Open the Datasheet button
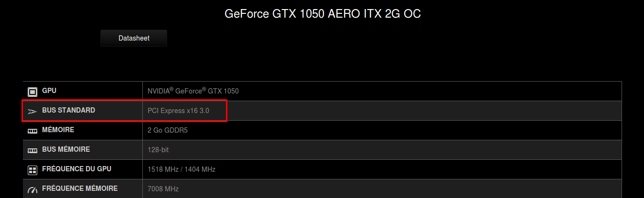The height and width of the screenshot is (198, 644). 134,38
